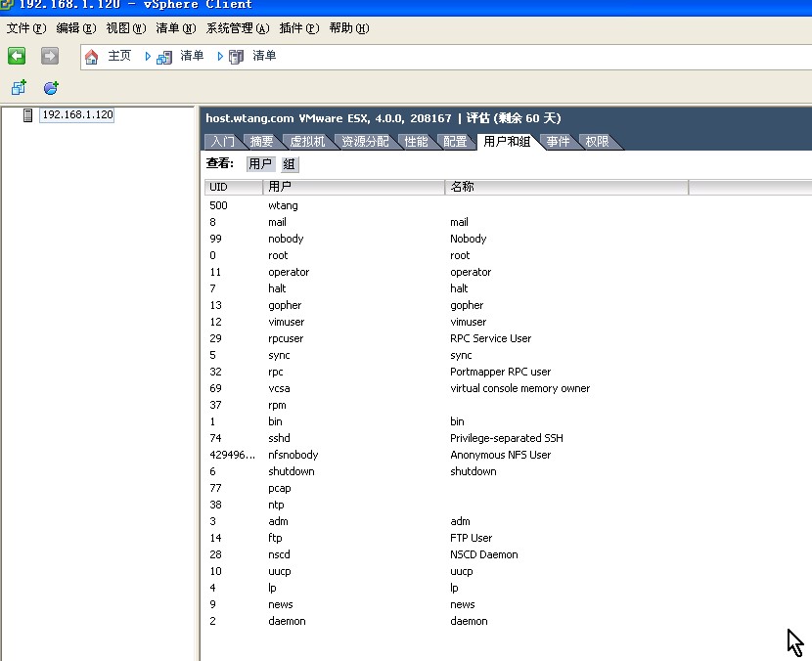The height and width of the screenshot is (661, 812).
Task: Switch to the 事件 tab
Action: 558,142
